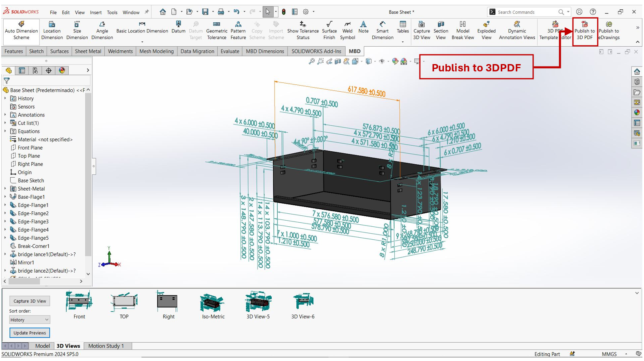Click the Weld Symbol tool
644x361 pixels.
pyautogui.click(x=347, y=30)
